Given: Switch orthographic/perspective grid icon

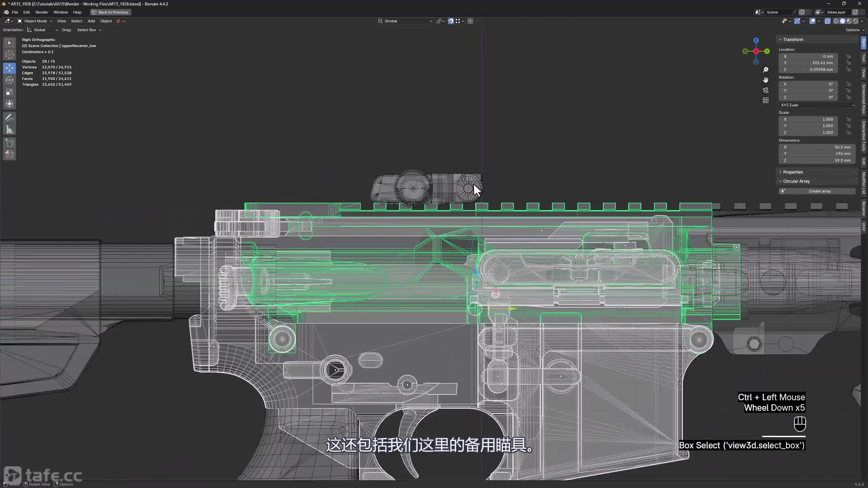Looking at the screenshot, I should click(766, 100).
